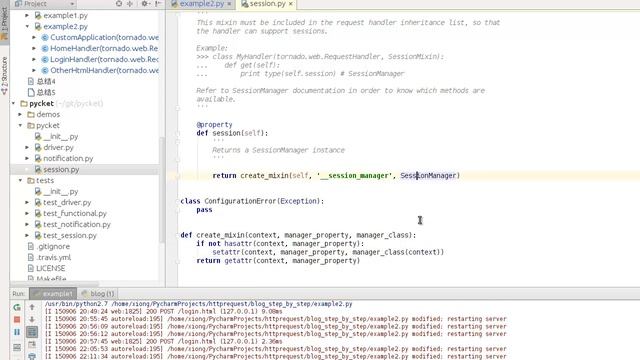Close the example2.py editor tab
The image size is (640, 360).
(229, 4)
